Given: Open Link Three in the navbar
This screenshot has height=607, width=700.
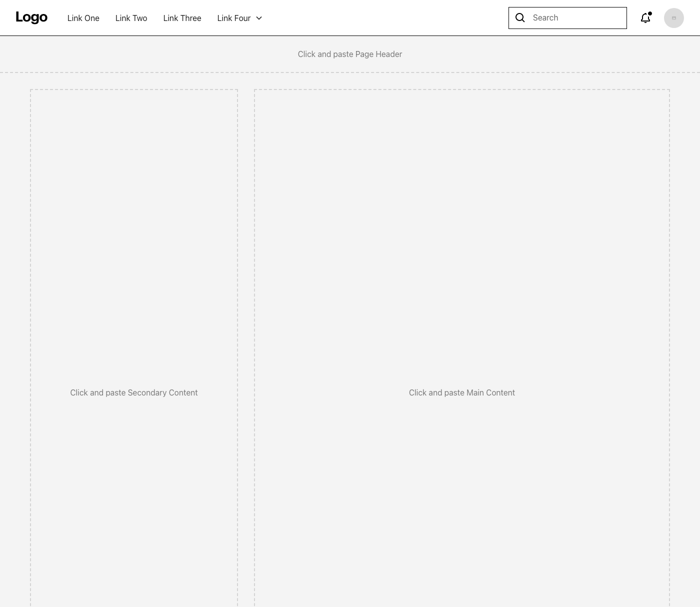Looking at the screenshot, I should 182,18.
